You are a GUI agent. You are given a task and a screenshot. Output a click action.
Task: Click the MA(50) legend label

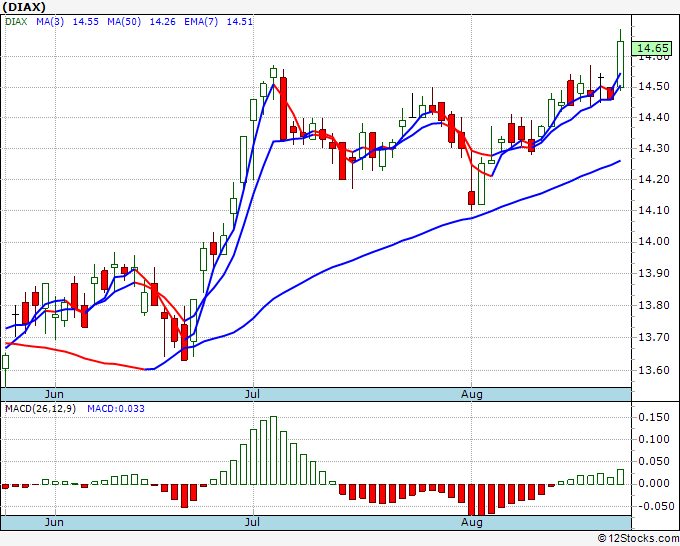[124, 22]
